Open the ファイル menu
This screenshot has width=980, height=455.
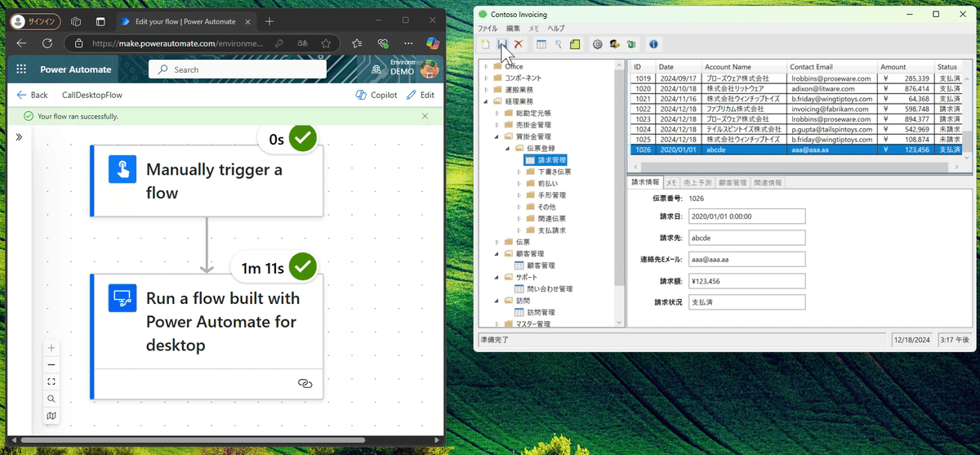[488, 29]
